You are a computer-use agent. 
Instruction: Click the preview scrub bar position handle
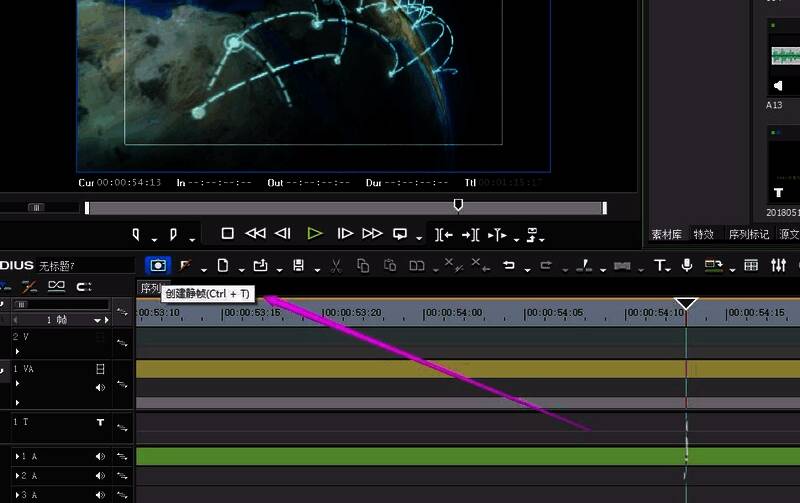[458, 205]
